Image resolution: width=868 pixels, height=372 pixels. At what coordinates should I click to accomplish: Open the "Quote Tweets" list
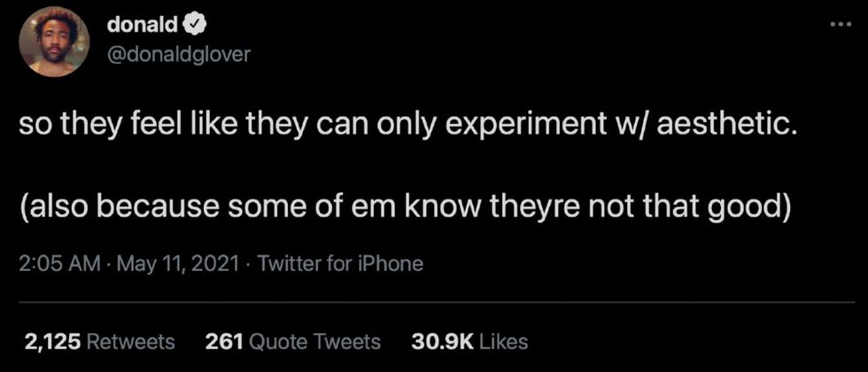click(315, 341)
